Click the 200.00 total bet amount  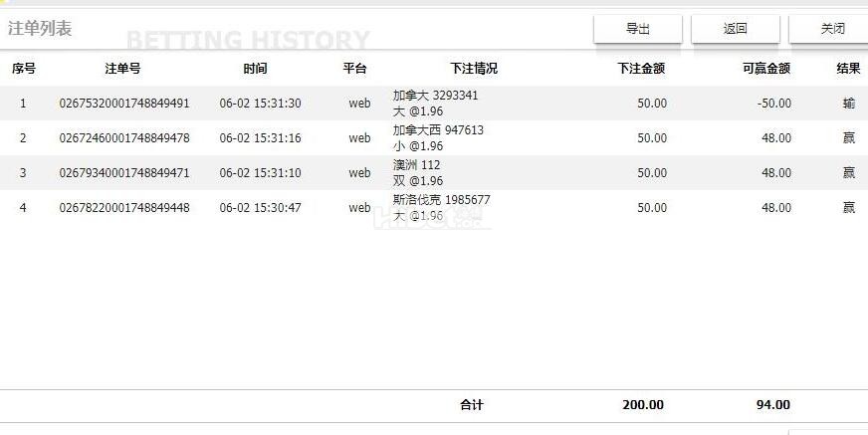tap(643, 405)
